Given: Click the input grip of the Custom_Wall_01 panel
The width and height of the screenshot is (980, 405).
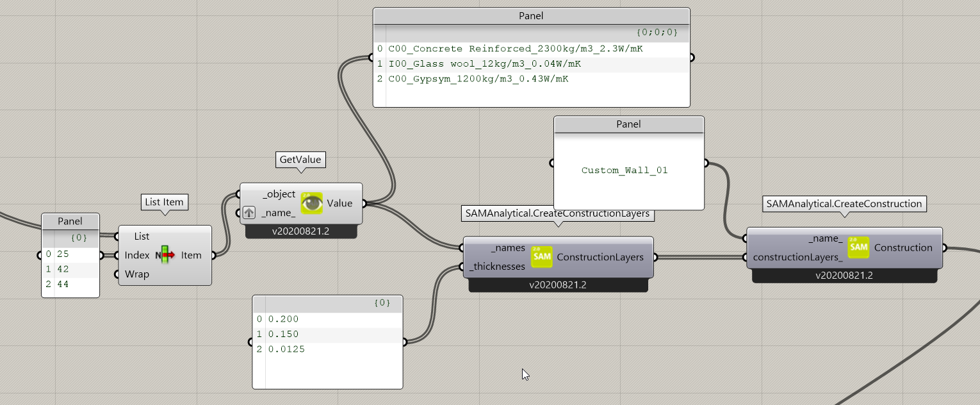Looking at the screenshot, I should coord(553,163).
